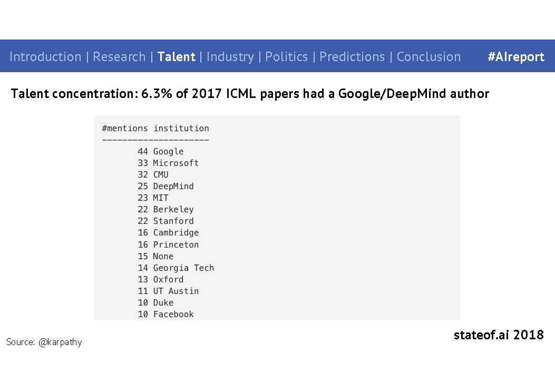Go to the Research section

(119, 56)
